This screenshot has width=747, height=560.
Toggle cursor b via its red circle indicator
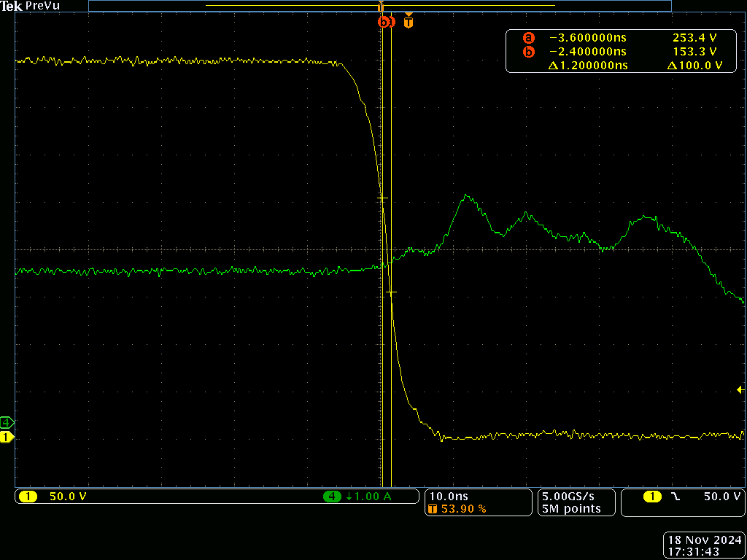coord(529,51)
